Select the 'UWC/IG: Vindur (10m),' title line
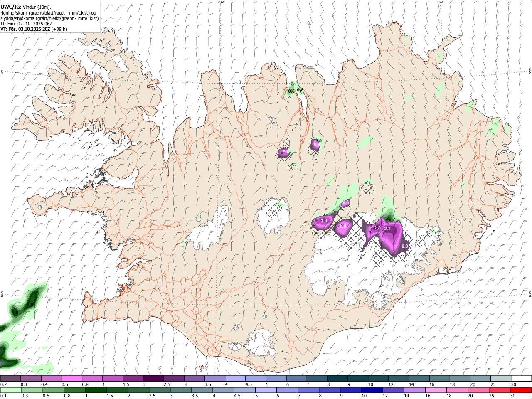 pos(25,7)
